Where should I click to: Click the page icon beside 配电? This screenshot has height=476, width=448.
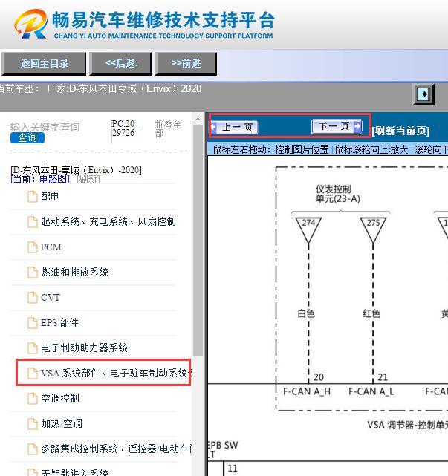point(33,197)
